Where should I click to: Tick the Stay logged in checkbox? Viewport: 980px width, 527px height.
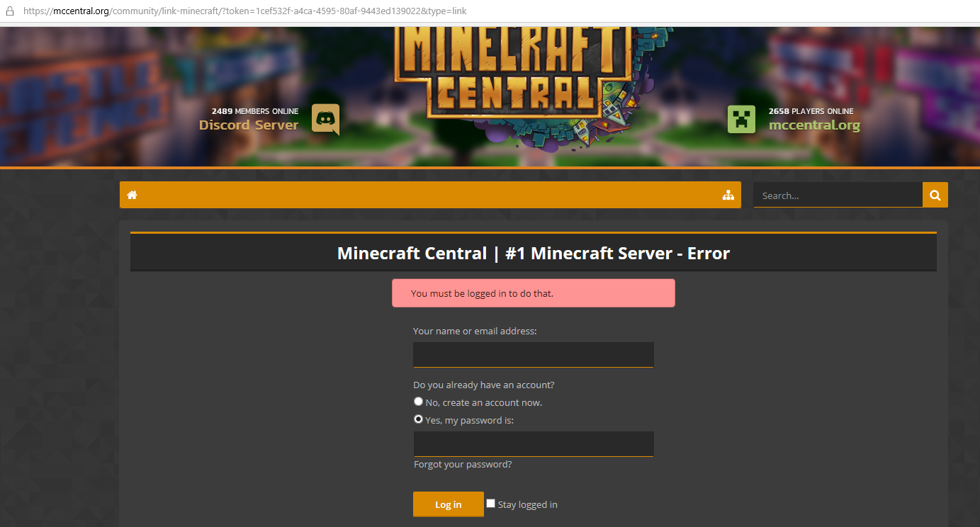click(x=490, y=504)
